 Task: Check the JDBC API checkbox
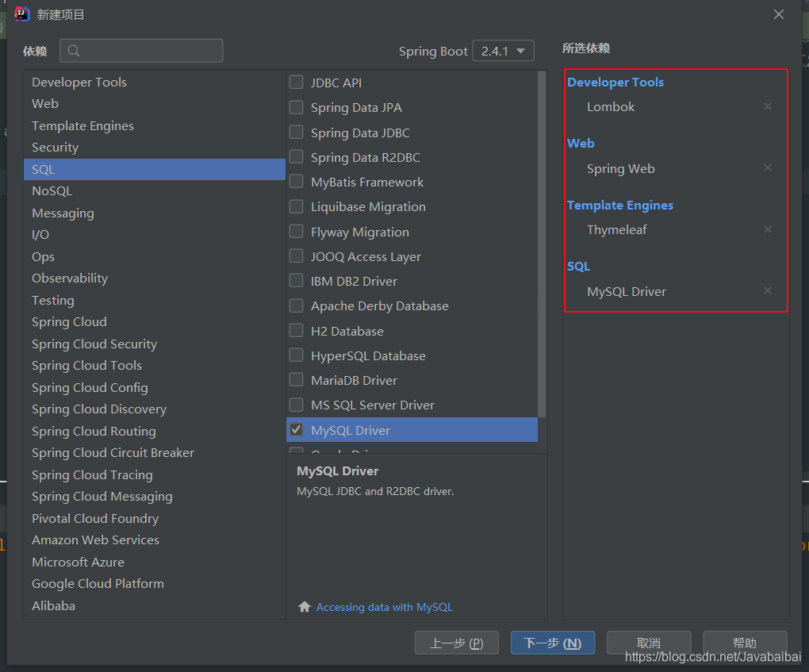click(296, 83)
